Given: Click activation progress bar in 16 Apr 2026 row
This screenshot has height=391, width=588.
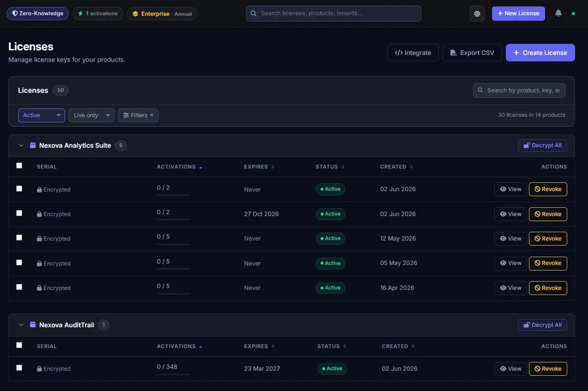Looking at the screenshot, I should click(x=174, y=294).
